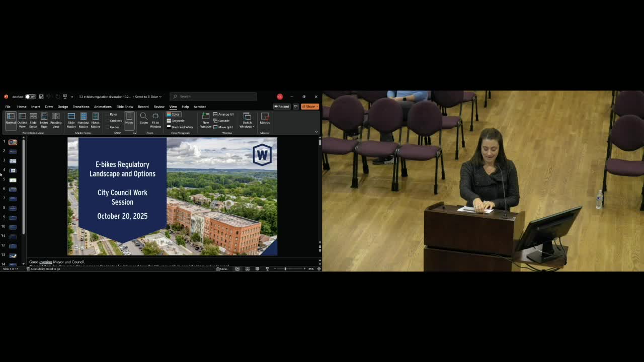Click the Share button
Screen dimensions: 644x362
click(x=310, y=107)
